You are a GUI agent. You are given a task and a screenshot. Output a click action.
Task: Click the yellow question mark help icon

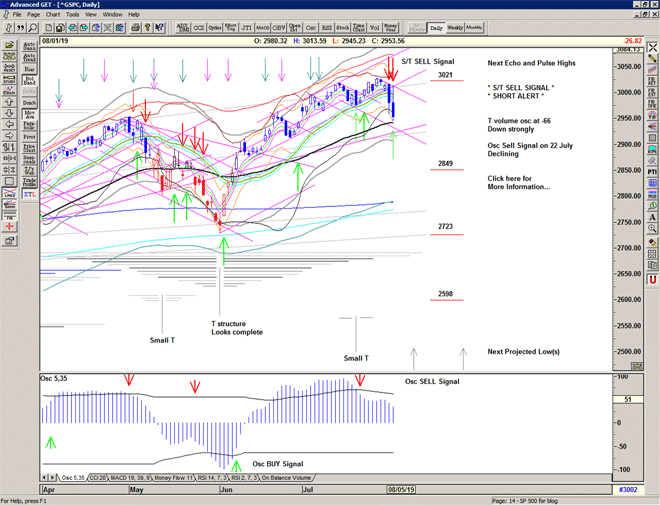(147, 28)
